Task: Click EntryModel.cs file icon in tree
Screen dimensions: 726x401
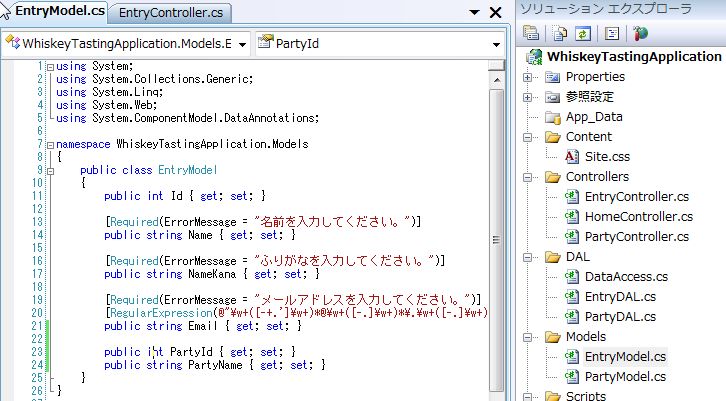Action: (x=572, y=357)
